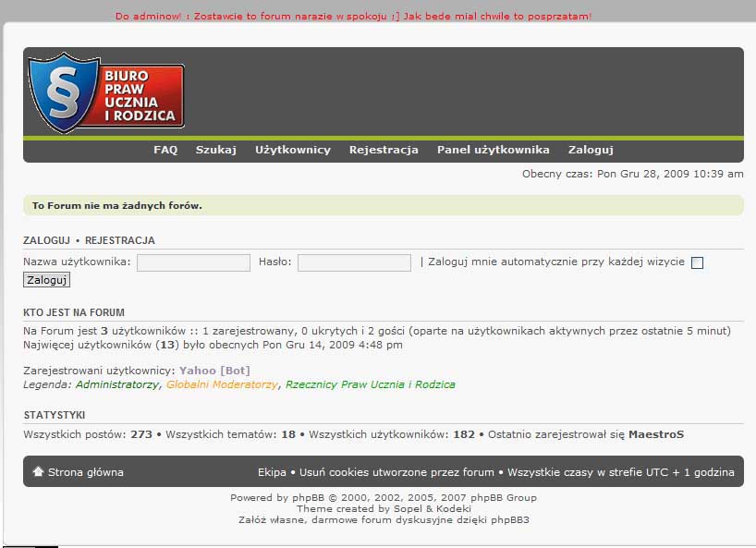Open the MaestroS user profile
756x548 pixels.
tap(656, 434)
